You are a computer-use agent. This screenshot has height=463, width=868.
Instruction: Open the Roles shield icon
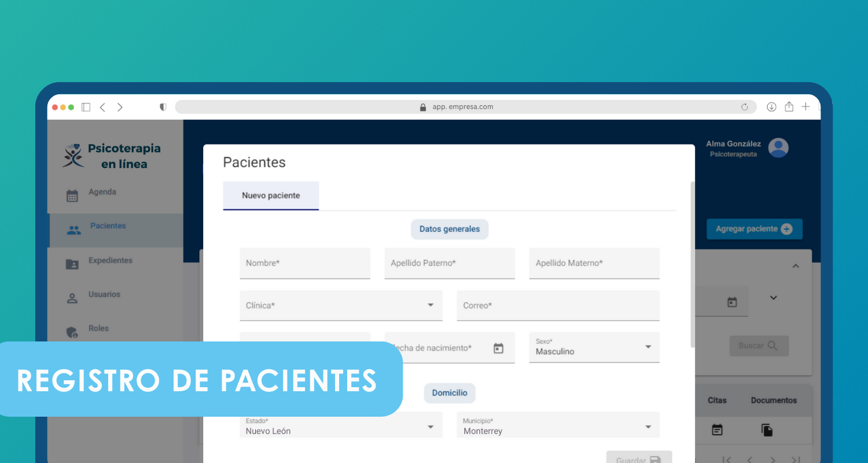tap(72, 332)
